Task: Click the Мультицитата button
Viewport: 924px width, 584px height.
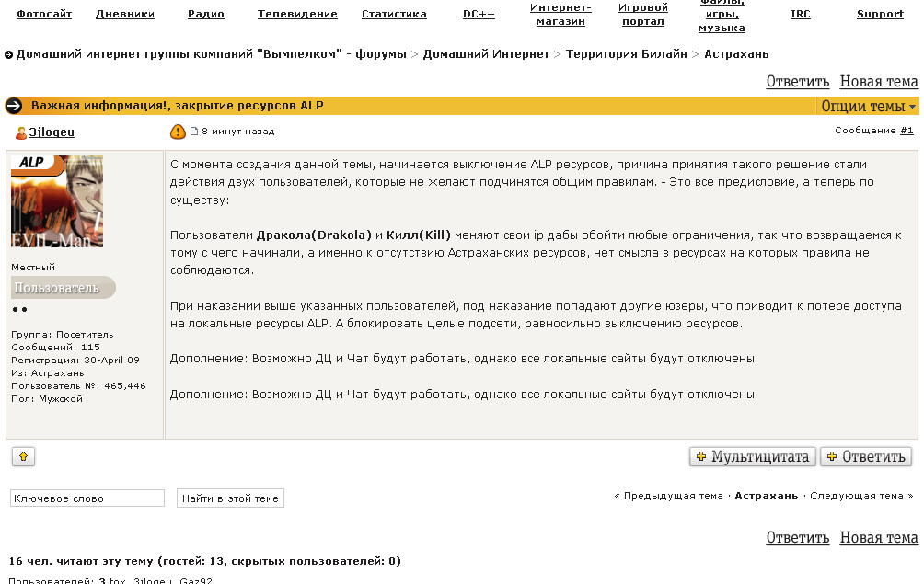Action: [x=753, y=457]
